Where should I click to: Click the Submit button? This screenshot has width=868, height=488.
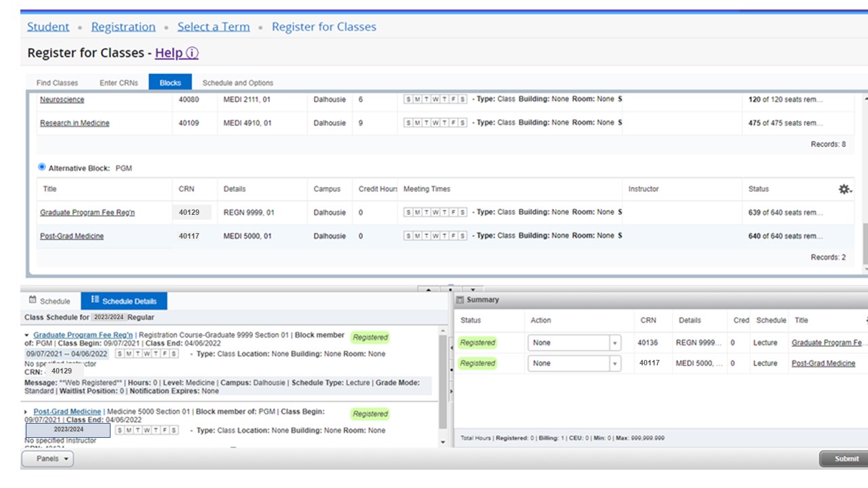(846, 459)
